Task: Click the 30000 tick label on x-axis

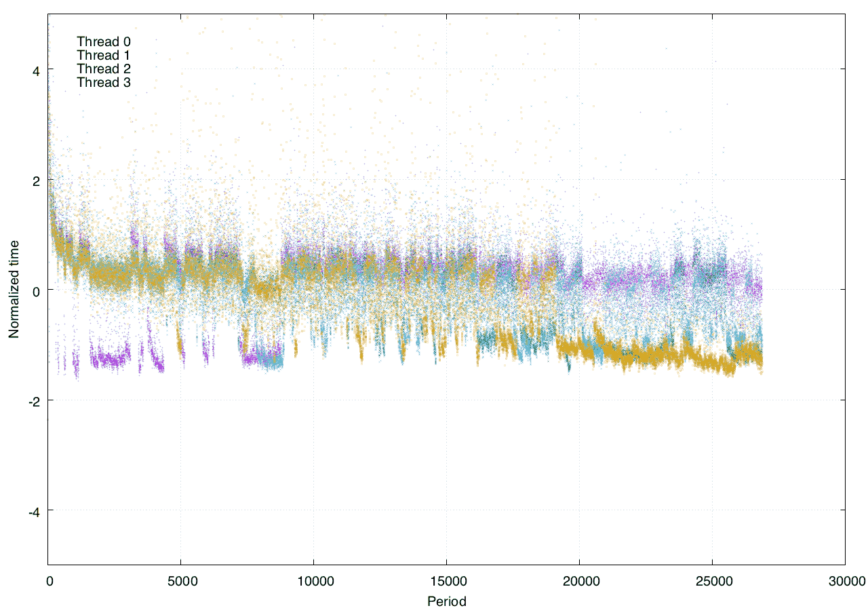Action: [846, 582]
